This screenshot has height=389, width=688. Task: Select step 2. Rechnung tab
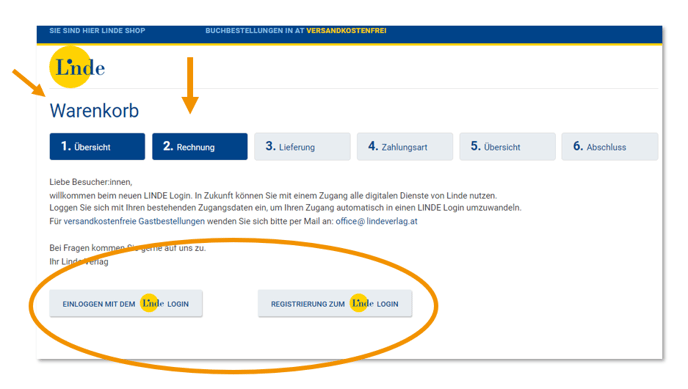click(x=200, y=146)
